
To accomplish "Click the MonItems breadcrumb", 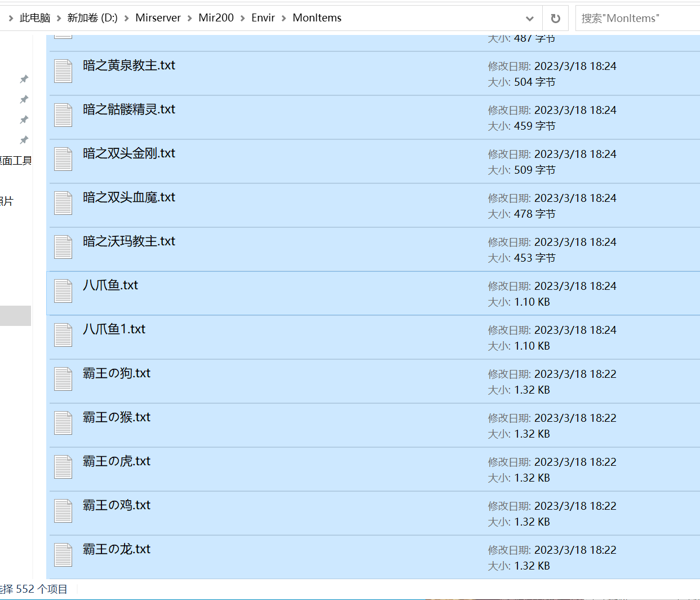I will pos(317,18).
